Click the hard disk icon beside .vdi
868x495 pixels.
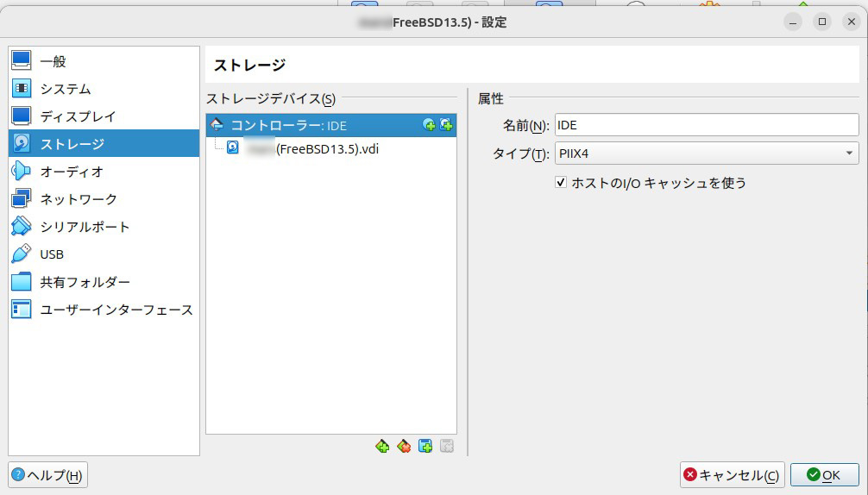pos(233,147)
